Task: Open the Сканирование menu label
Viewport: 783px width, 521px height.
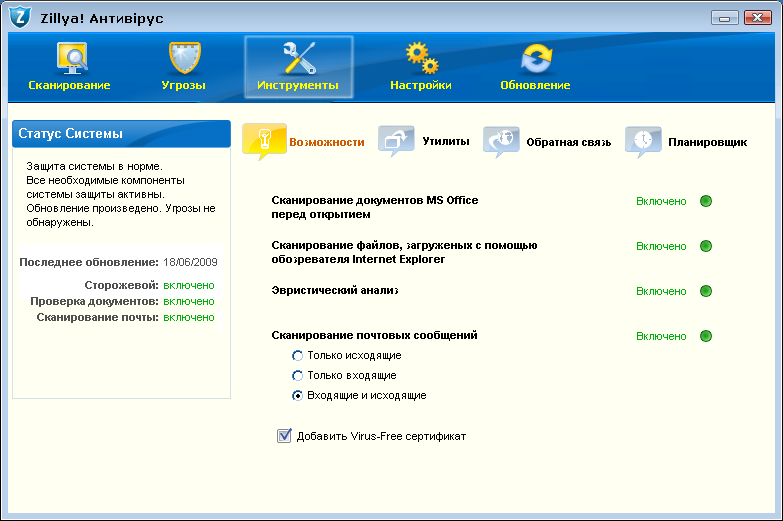Action: 69,85
